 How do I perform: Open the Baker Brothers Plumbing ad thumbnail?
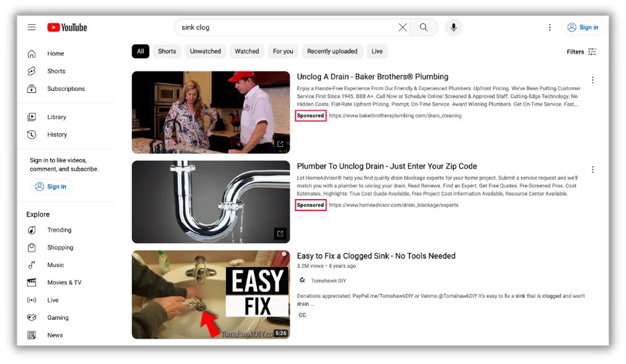pyautogui.click(x=211, y=112)
